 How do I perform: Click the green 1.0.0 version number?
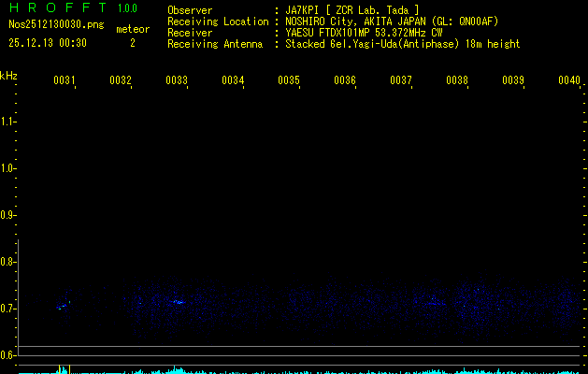(127, 9)
